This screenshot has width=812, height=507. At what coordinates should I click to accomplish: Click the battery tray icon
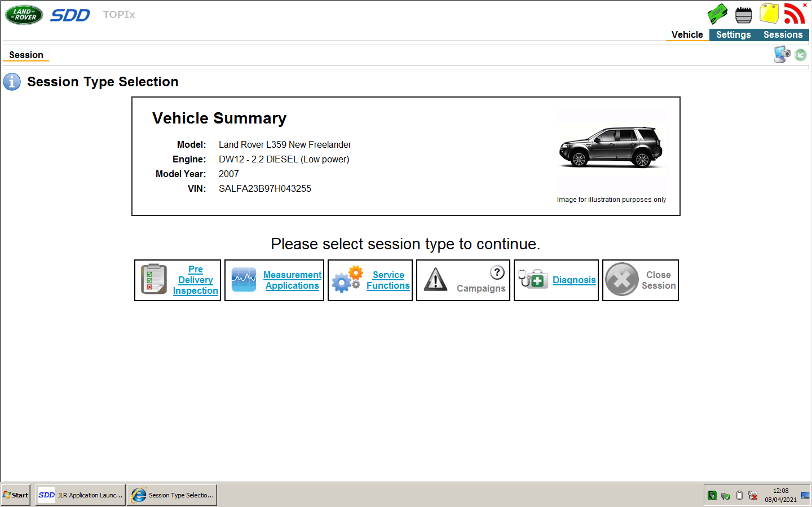(739, 495)
